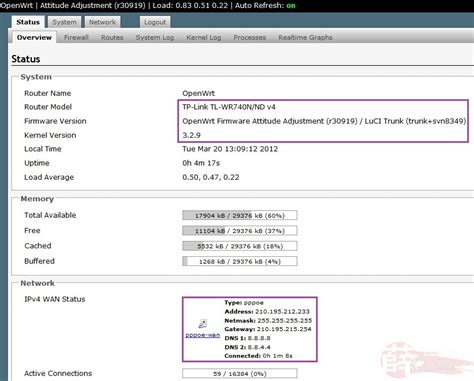
Task: Click the 'Status' page heading
Action: 26,59
